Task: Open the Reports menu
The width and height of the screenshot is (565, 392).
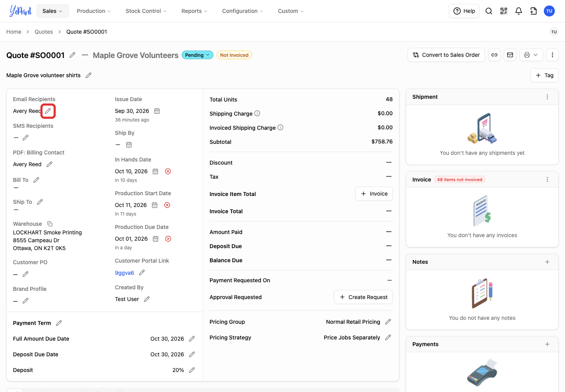Action: coord(194,11)
